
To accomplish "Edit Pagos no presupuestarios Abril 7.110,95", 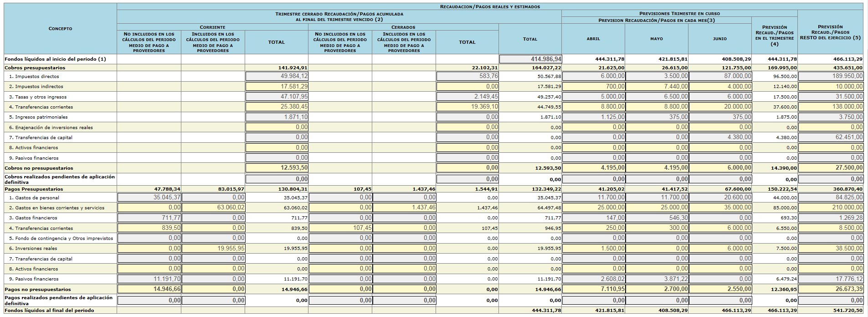I will tap(594, 289).
